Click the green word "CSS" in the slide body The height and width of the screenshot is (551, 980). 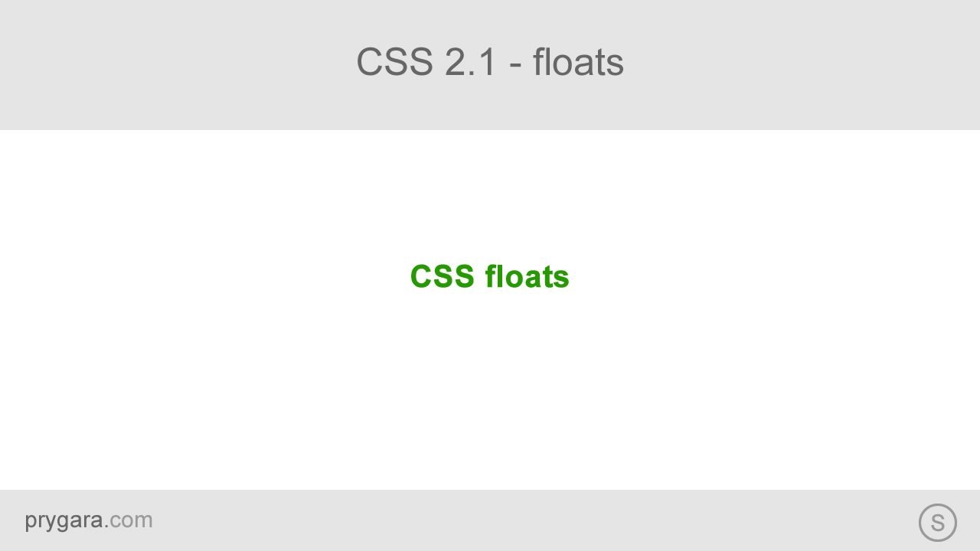[443, 276]
